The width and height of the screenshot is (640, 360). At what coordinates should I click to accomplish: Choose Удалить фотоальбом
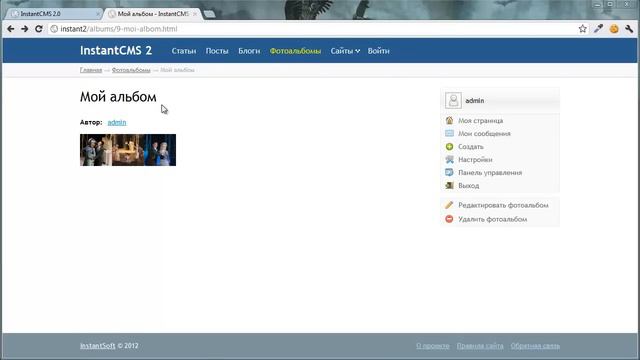pyautogui.click(x=492, y=219)
